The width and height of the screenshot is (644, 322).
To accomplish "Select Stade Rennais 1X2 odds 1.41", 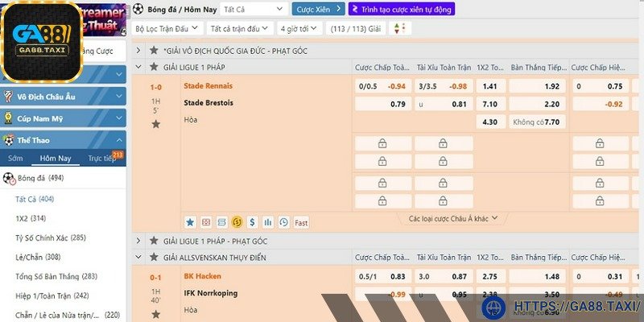I will pyautogui.click(x=489, y=86).
